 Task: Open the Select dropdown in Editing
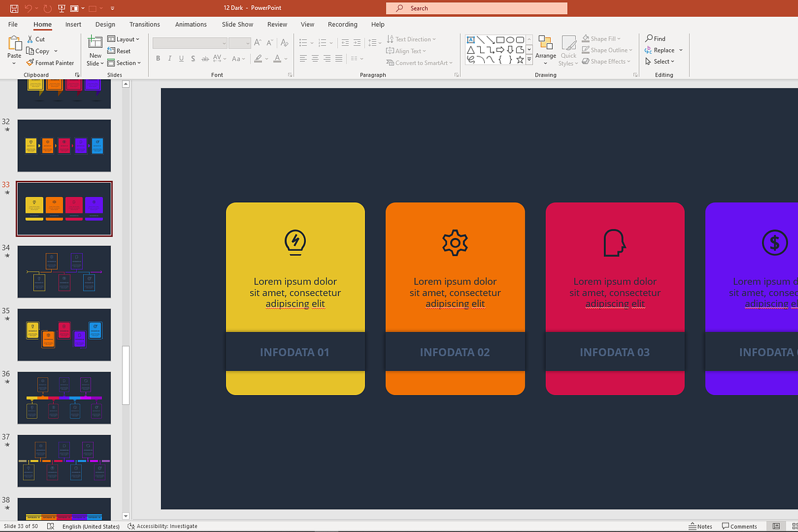click(660, 62)
